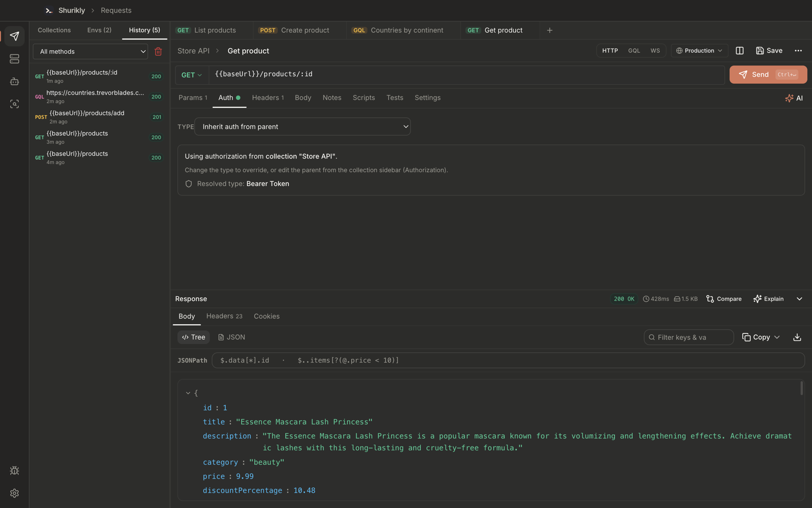This screenshot has width=812, height=508.
Task: Open the GET method dropdown
Action: point(192,75)
